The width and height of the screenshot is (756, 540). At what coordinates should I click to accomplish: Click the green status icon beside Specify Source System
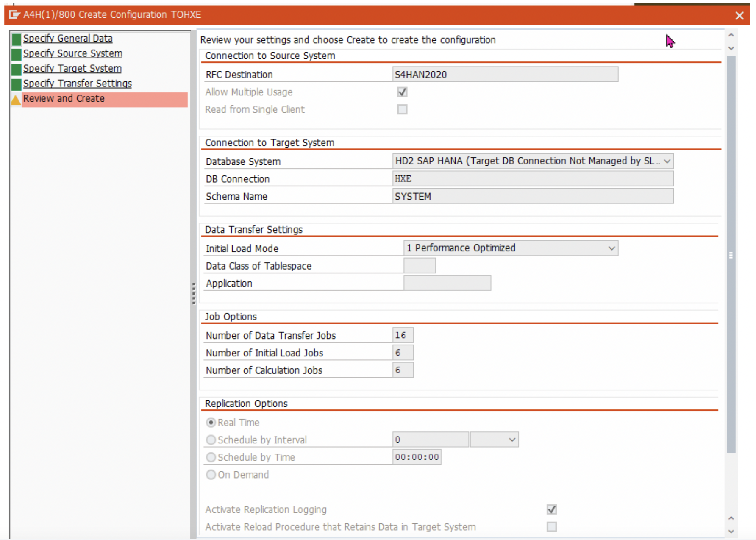pos(17,54)
